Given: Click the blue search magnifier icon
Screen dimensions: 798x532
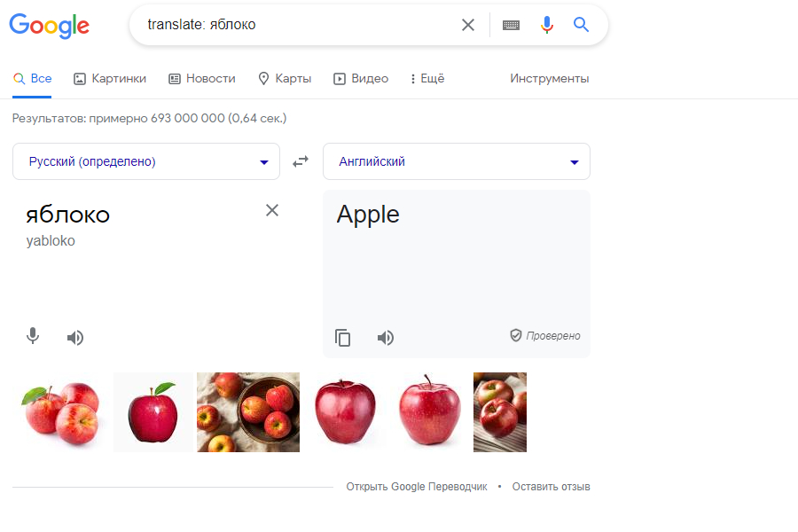Looking at the screenshot, I should point(582,25).
